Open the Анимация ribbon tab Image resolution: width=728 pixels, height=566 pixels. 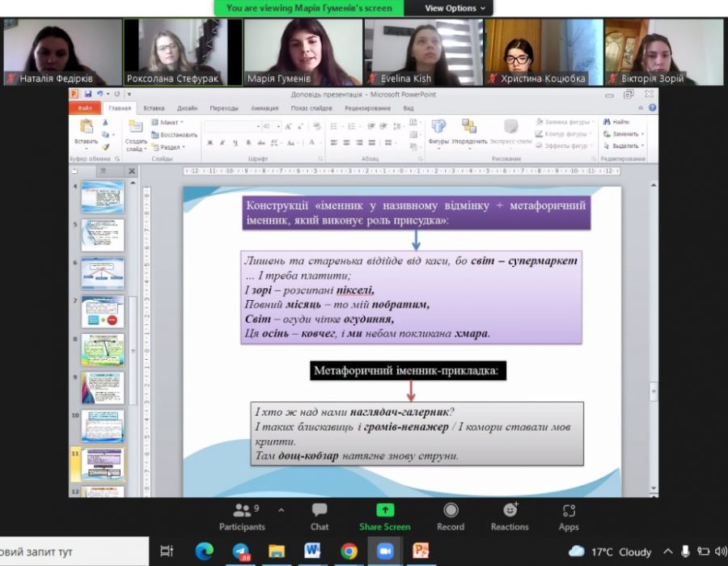coord(265,108)
